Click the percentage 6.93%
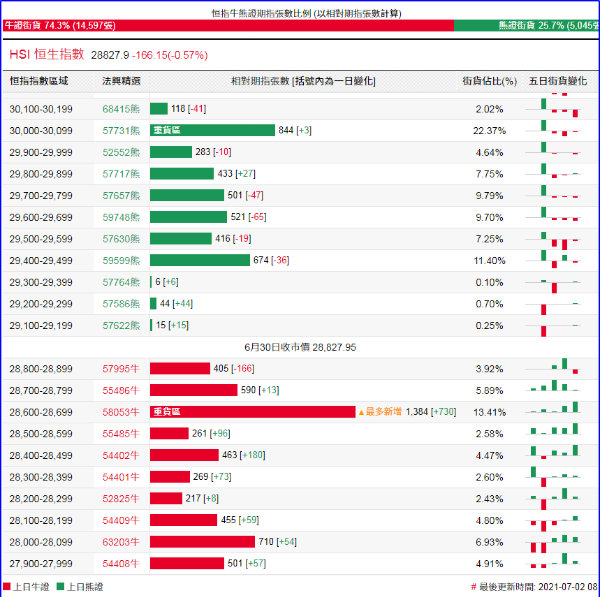This screenshot has height=597, width=600. (x=489, y=542)
